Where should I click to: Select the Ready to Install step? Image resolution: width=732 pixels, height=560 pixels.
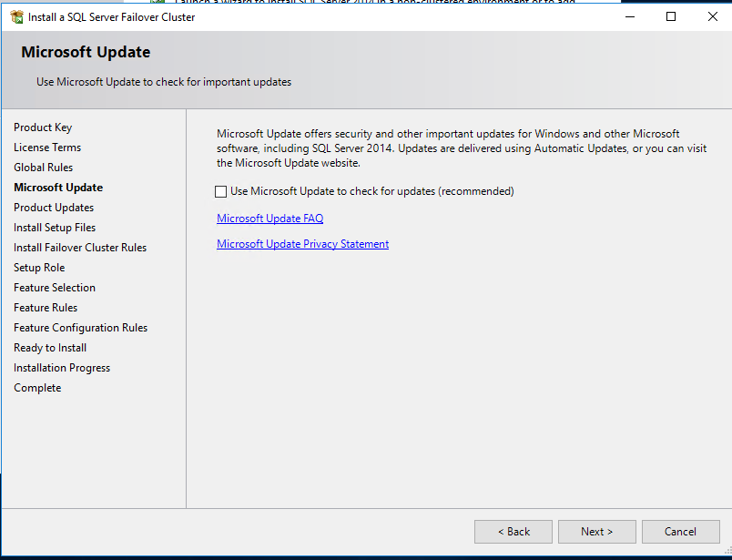pos(50,348)
